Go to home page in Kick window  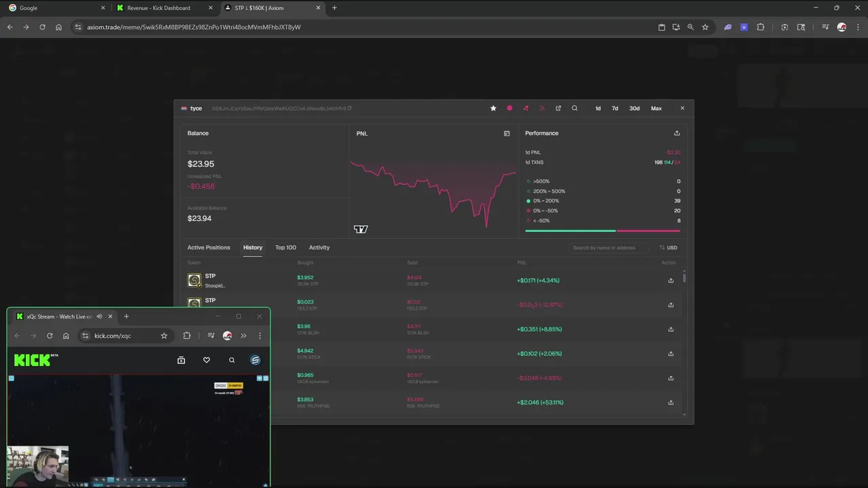[66, 335]
